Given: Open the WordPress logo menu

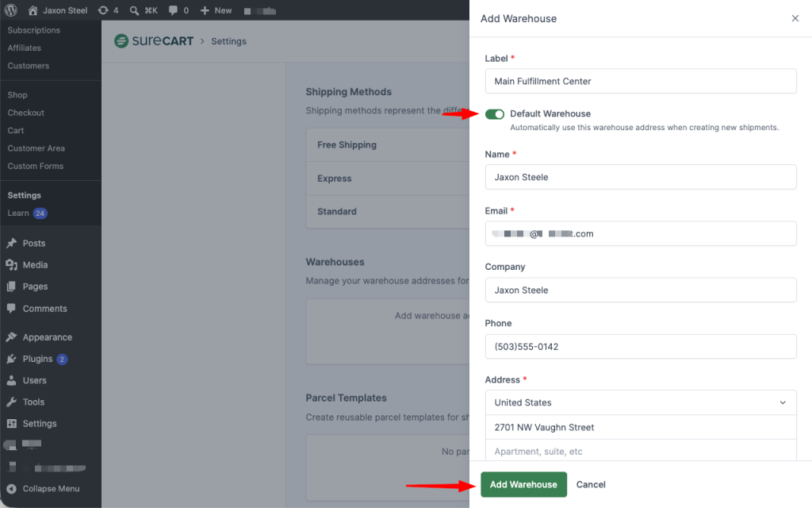Looking at the screenshot, I should point(11,10).
